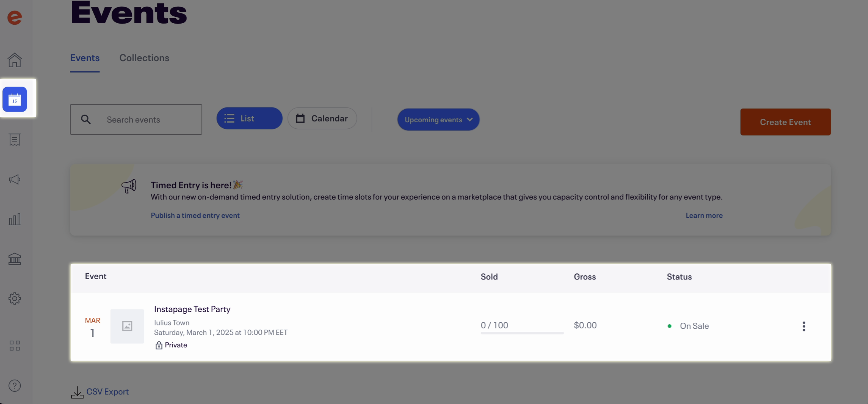Open the Eventbrite logo home link
868x404 pixels.
click(x=14, y=17)
